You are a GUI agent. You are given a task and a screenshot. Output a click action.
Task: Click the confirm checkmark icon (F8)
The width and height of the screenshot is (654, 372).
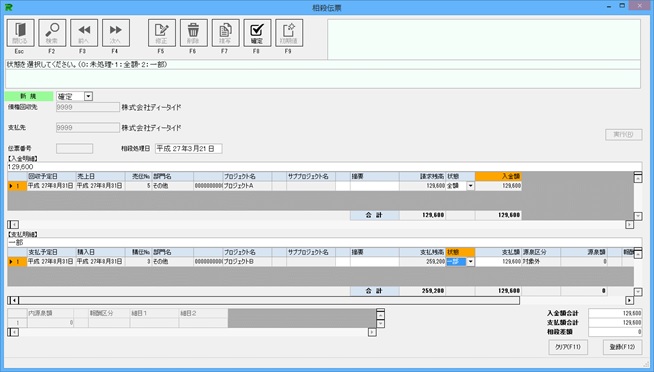coord(257,33)
